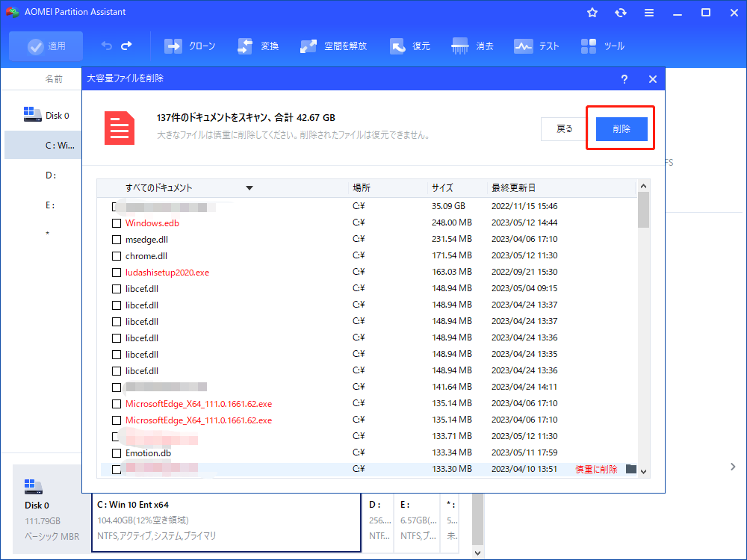Open the 復元 (Recover) tool
Screen dimensions: 747x560
click(x=409, y=46)
